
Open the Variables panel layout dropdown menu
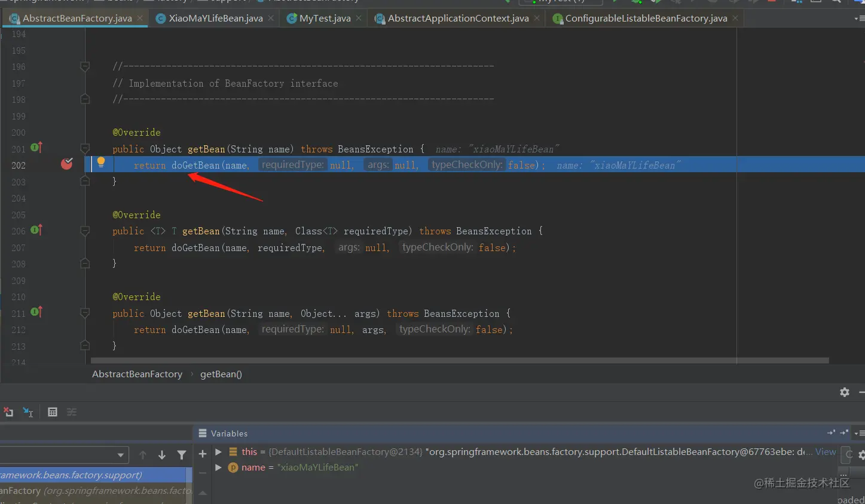click(858, 433)
